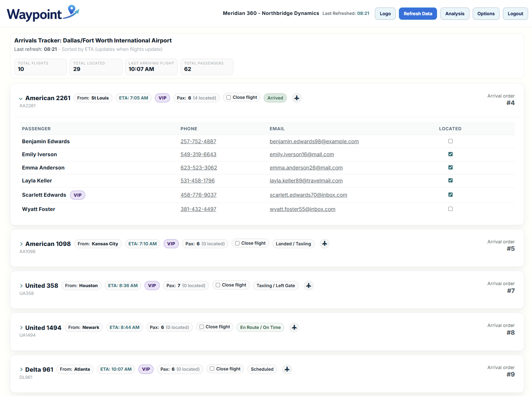Click the airplane icon for United 358
Viewport: 532px width, 396px height.
(308, 285)
